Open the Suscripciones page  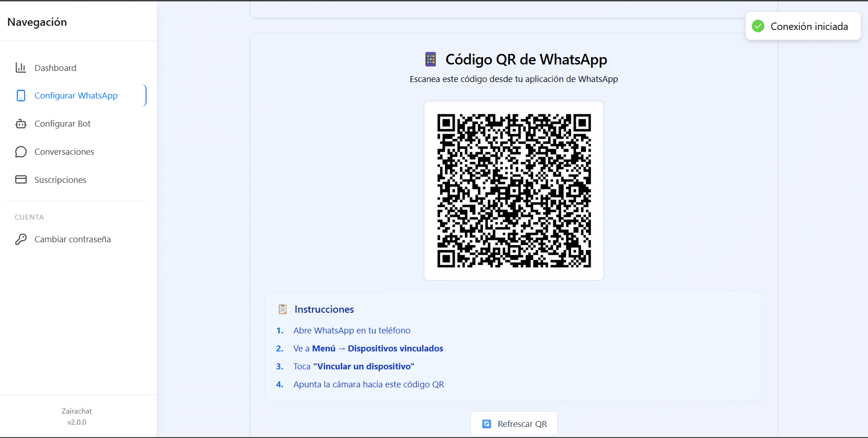click(60, 179)
